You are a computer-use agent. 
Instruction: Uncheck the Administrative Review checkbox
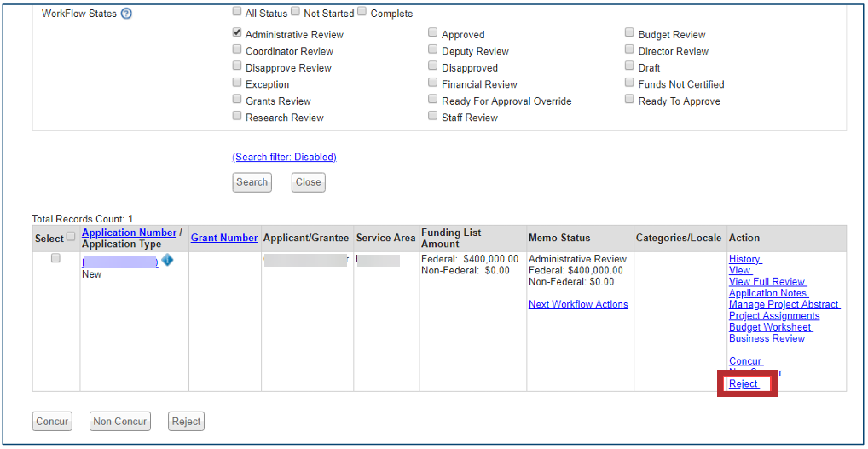pyautogui.click(x=237, y=33)
